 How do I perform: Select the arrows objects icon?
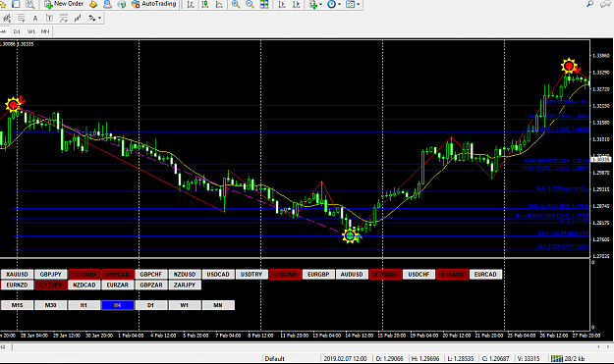coord(92,18)
